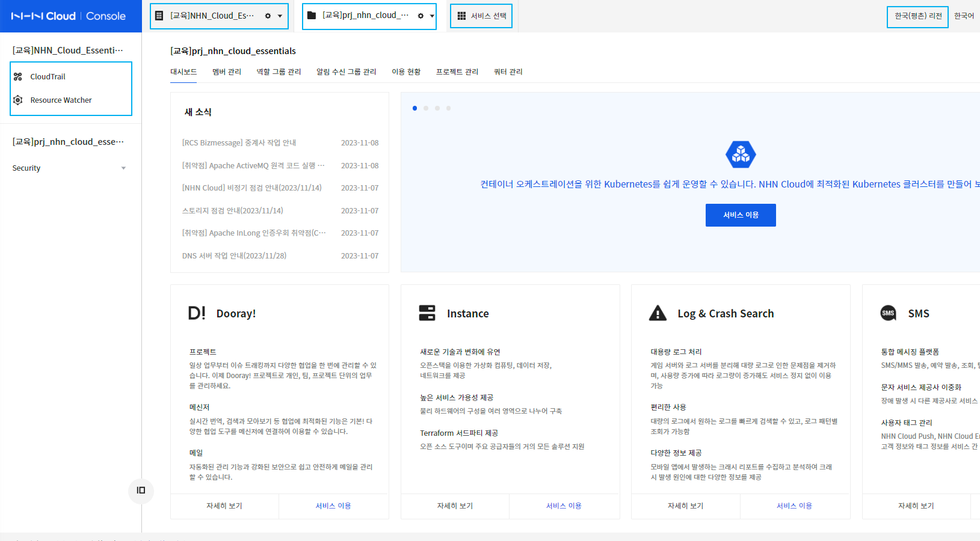
Task: Switch to the 역할 그룹 관리 tab
Action: (279, 72)
